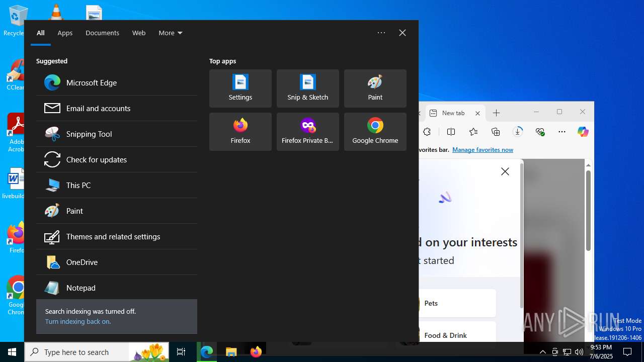The width and height of the screenshot is (644, 362).
Task: Close the New tab in Edge
Action: point(477,113)
